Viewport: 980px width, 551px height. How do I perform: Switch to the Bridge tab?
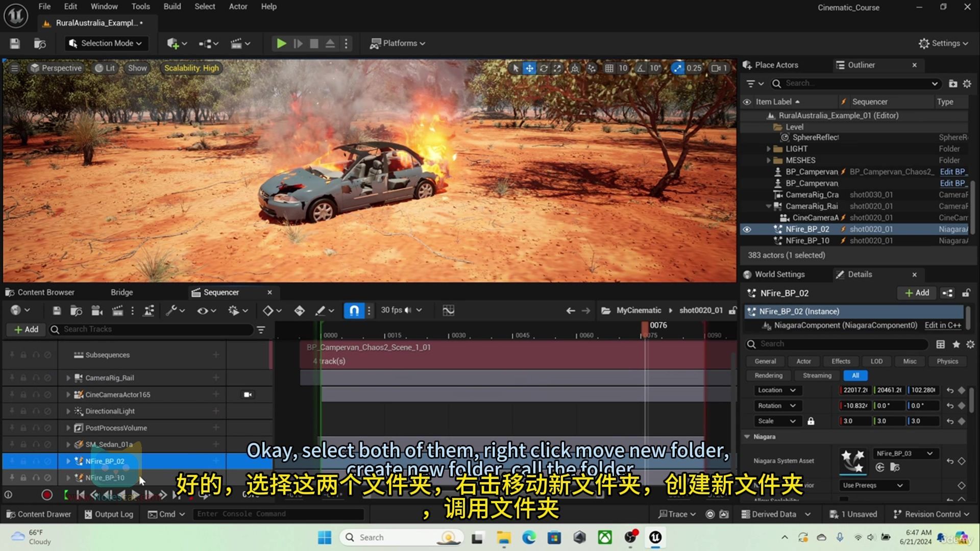click(121, 292)
